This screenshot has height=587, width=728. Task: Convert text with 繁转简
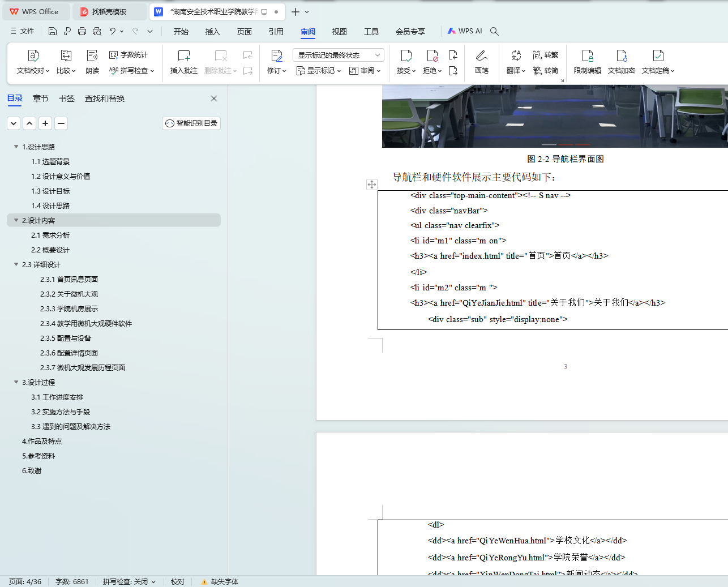point(546,71)
